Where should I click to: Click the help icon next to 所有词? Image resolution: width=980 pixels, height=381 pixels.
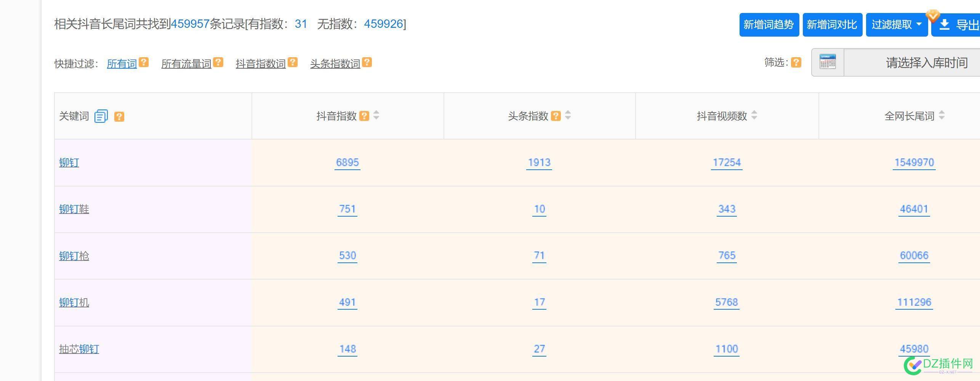click(143, 62)
